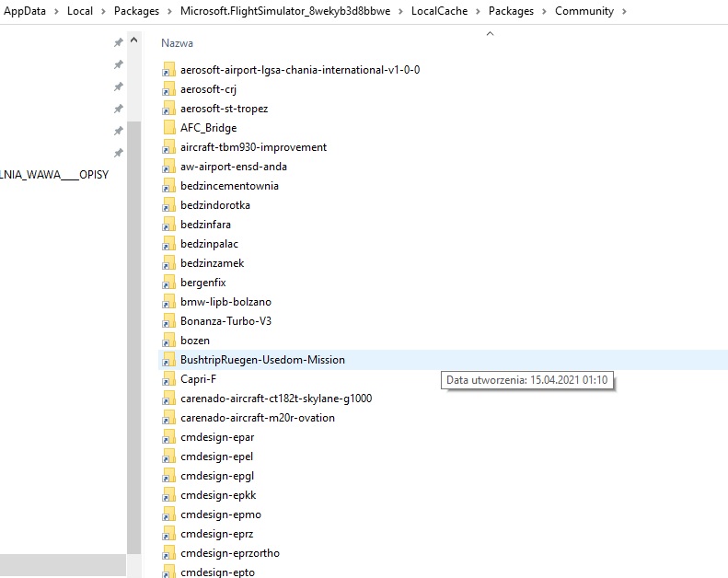Navigate to LocalCache breadcrumb
The height and width of the screenshot is (578, 728).
click(439, 11)
